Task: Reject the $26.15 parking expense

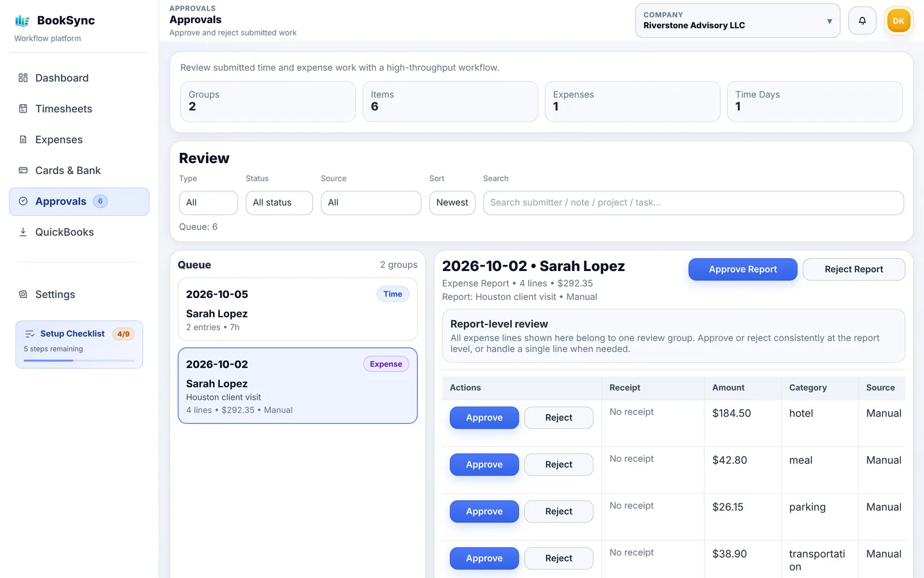Action: click(x=559, y=511)
